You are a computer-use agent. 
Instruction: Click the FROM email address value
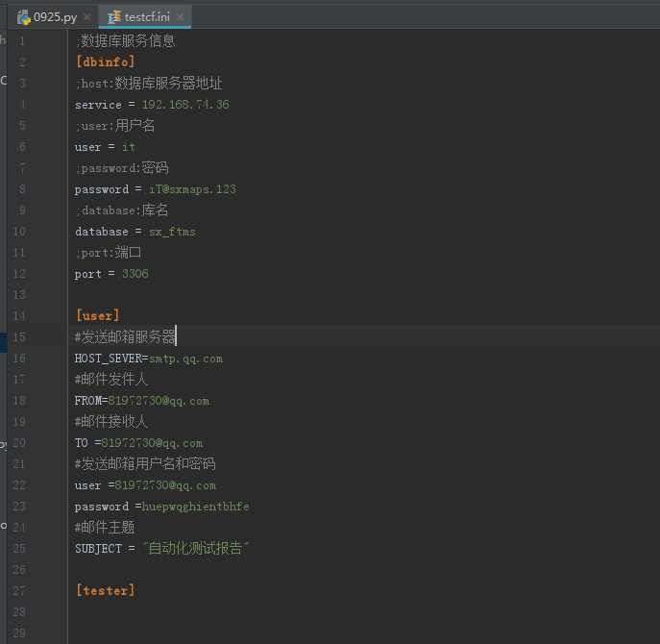tap(159, 401)
